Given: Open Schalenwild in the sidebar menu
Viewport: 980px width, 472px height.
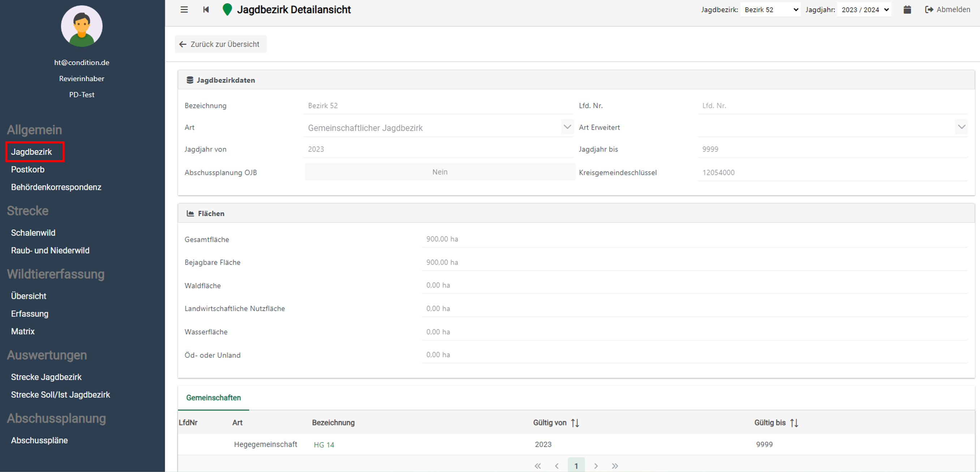Looking at the screenshot, I should 33,233.
